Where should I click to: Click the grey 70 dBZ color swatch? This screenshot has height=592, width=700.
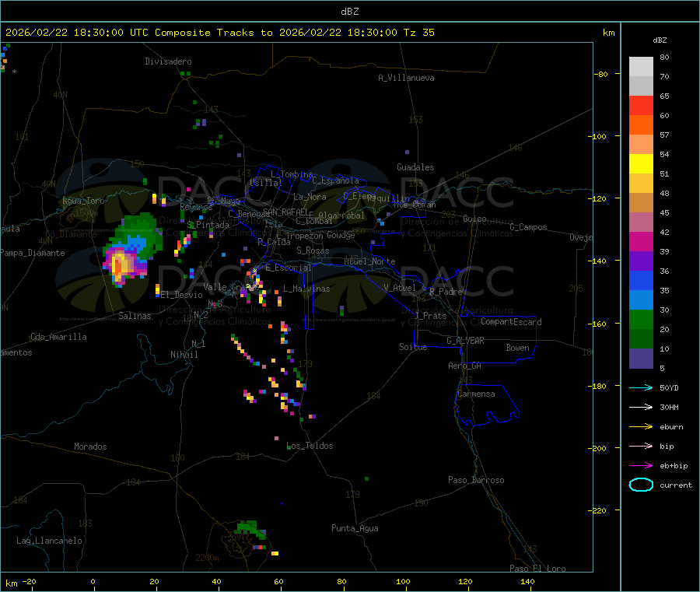tap(641, 86)
